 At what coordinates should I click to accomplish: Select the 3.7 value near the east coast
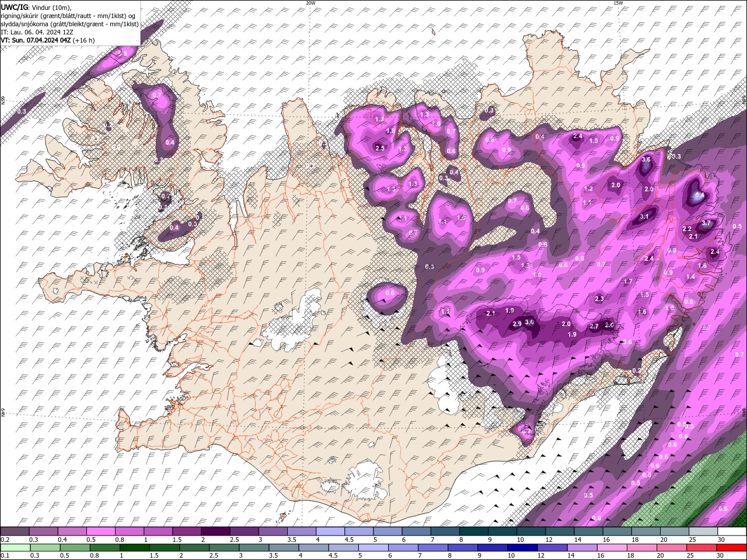(707, 223)
